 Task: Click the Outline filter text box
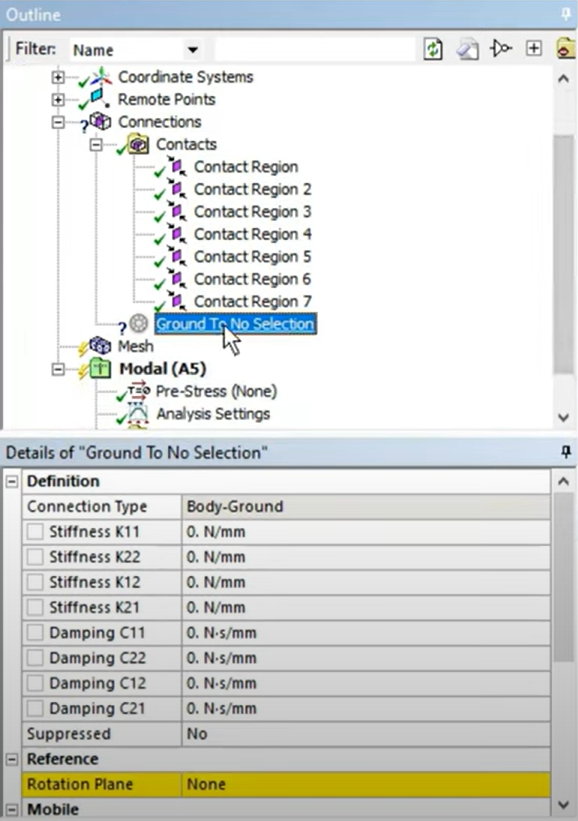pyautogui.click(x=315, y=50)
